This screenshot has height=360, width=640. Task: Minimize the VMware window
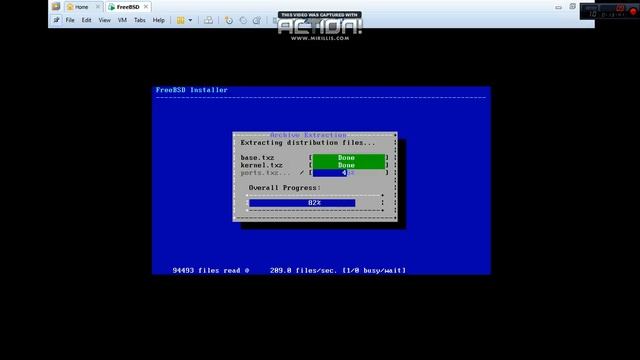558,7
